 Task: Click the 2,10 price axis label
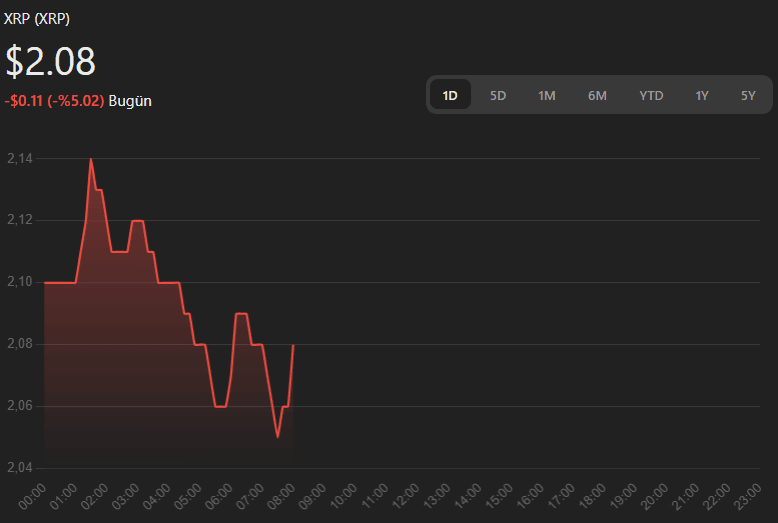pos(19,282)
